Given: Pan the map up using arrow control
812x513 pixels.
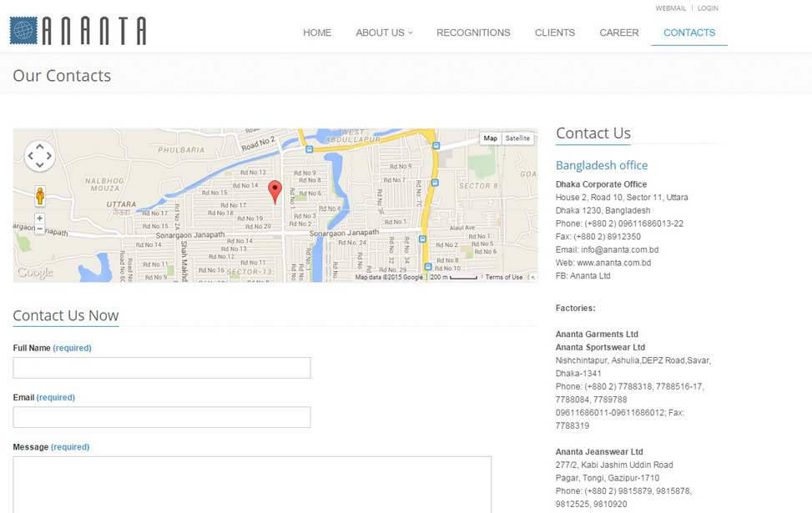Looking at the screenshot, I should (39, 146).
